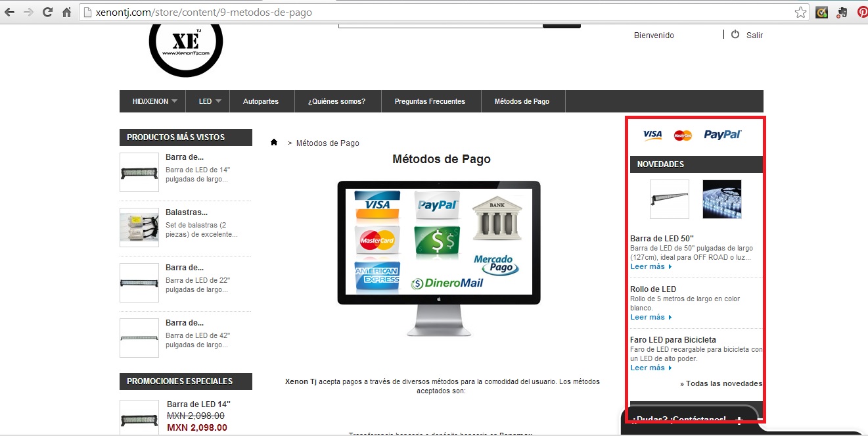This screenshot has width=868, height=436.
Task: Click the promotion LED bar thumbnail
Action: [139, 418]
